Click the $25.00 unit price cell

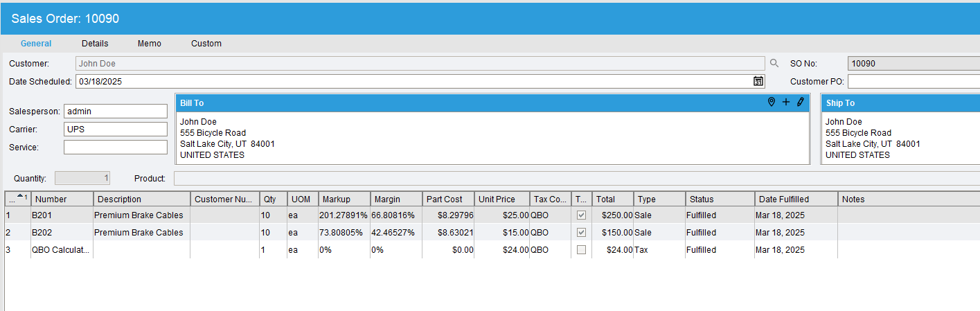tap(502, 215)
